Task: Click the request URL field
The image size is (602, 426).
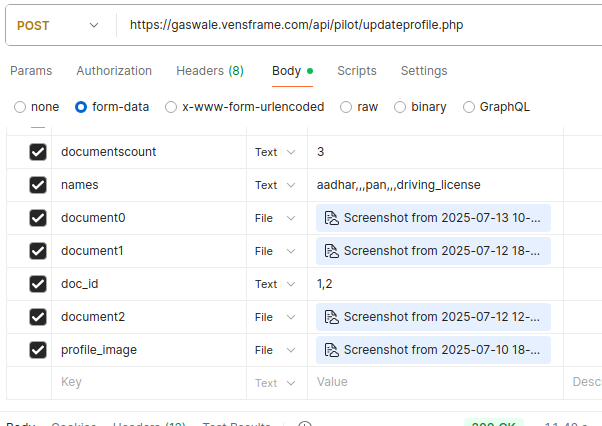Action: pos(350,24)
